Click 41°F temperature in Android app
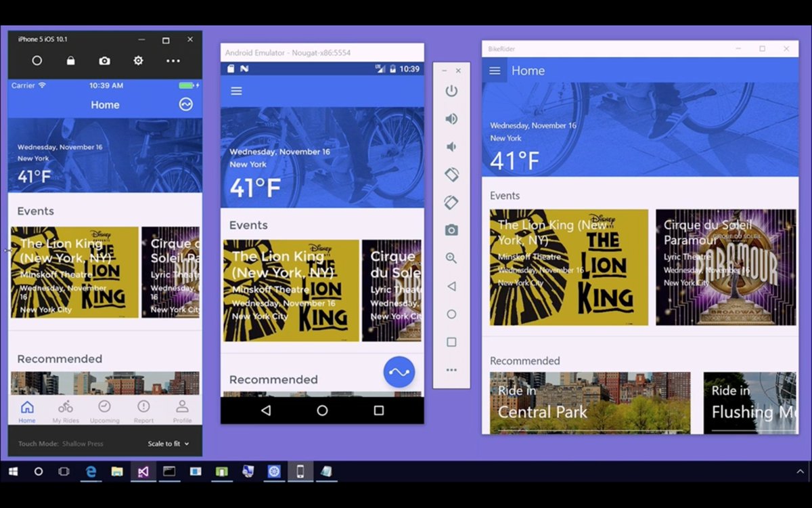812x508 pixels. 255,188
